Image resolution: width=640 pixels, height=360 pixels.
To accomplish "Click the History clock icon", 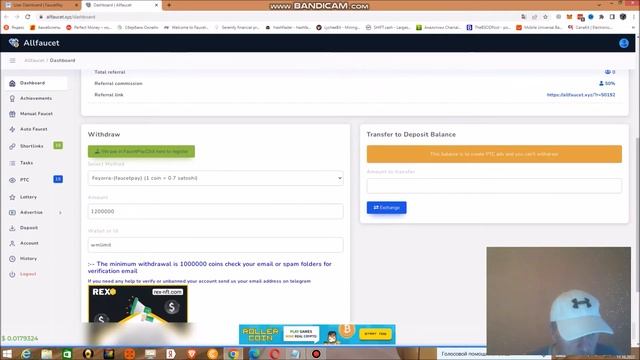I will (x=12, y=259).
